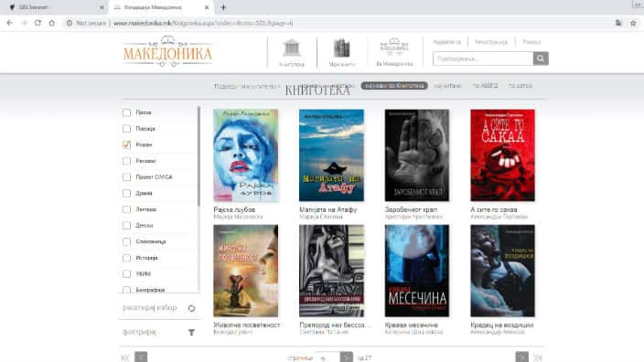Close the SBS browser tab
This screenshot has height=362, width=644.
coord(102,7)
